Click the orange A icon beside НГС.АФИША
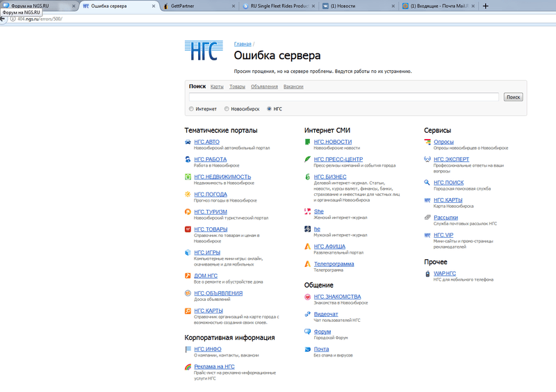Viewport: 556px width, 392px height. [307, 246]
